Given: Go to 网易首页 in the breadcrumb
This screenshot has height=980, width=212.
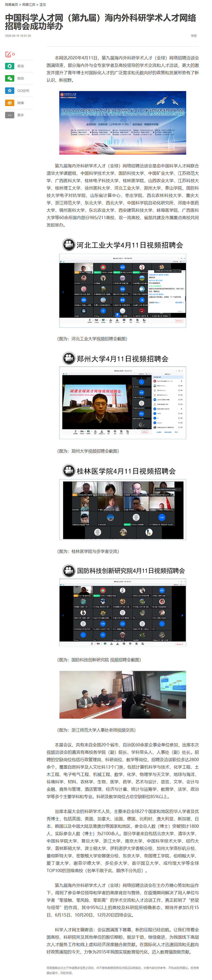Looking at the screenshot, I should 11,5.
